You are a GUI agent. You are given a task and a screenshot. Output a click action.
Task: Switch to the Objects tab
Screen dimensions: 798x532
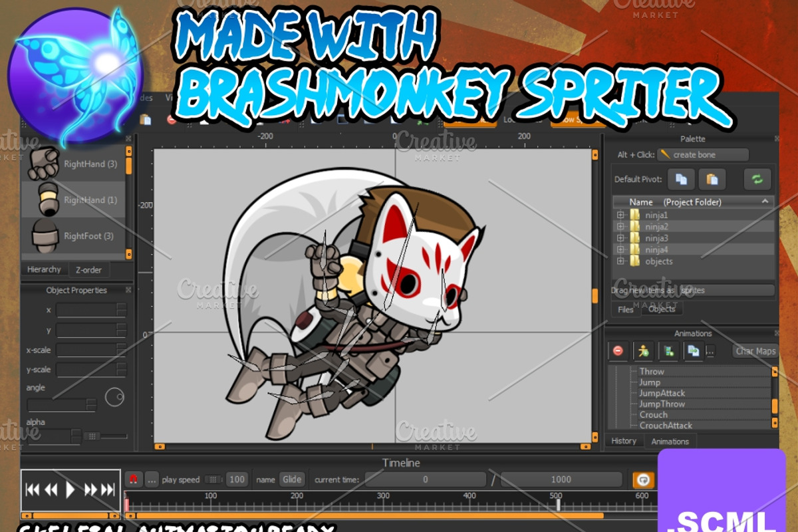(x=662, y=309)
